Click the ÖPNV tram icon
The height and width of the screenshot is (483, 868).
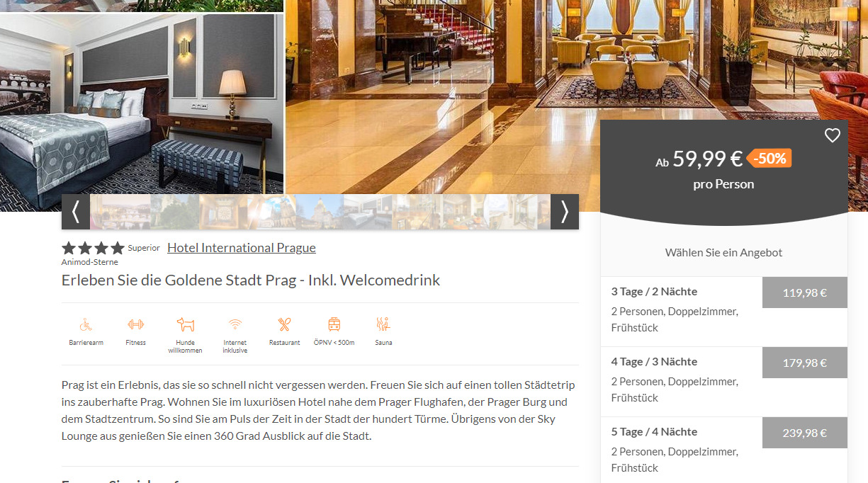pos(334,325)
